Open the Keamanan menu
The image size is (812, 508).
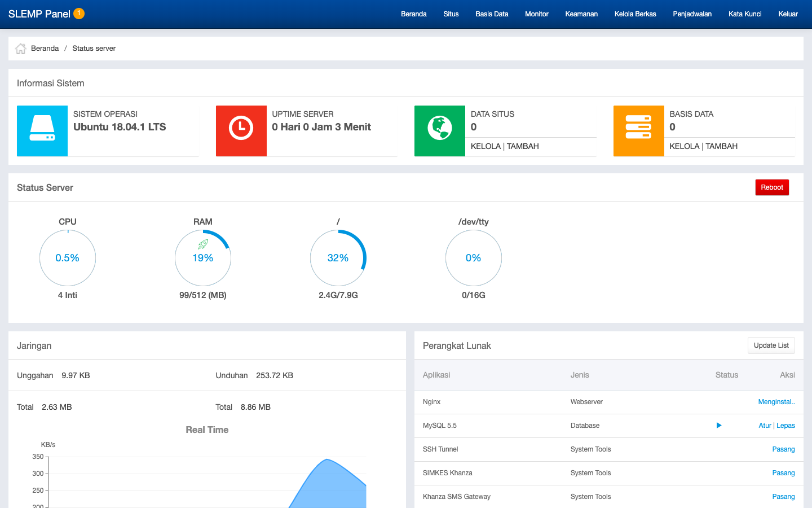581,14
